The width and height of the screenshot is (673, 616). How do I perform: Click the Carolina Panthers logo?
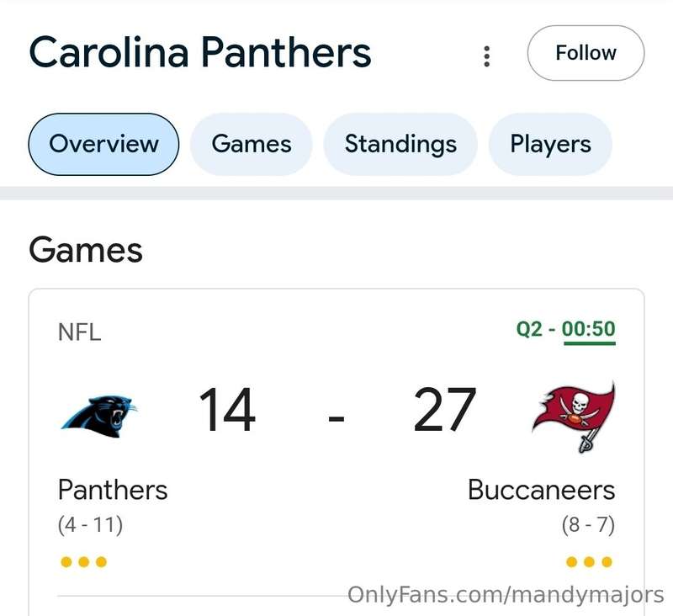point(99,415)
